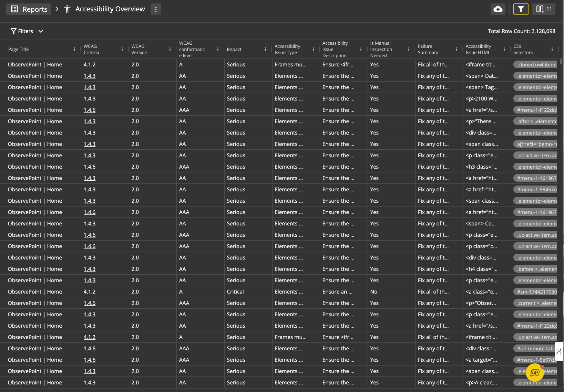Screen dimensions: 564x392
Task: Click 'Fix all of th...' in the Critical row
Action: 433,292
